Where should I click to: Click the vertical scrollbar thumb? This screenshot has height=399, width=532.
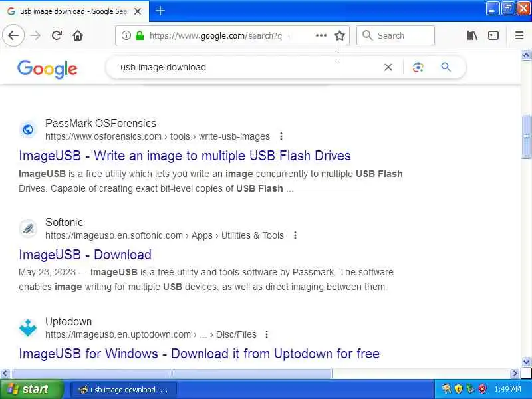tap(526, 137)
